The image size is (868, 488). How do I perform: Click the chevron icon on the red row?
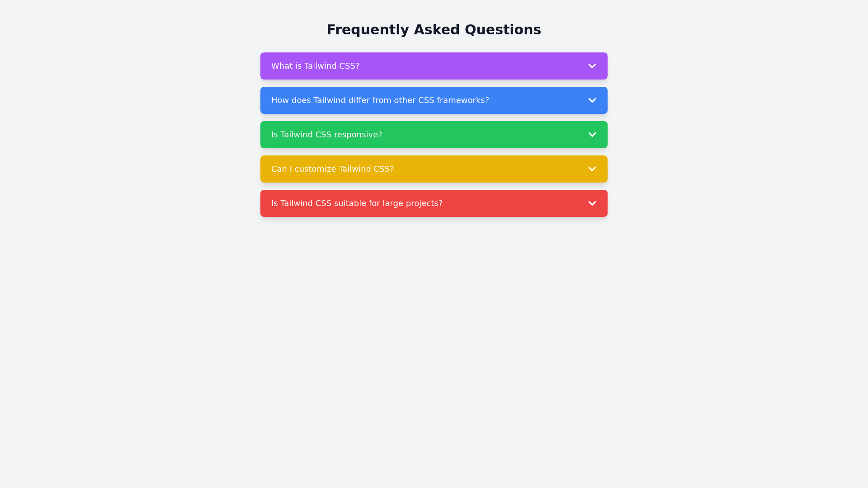click(592, 203)
